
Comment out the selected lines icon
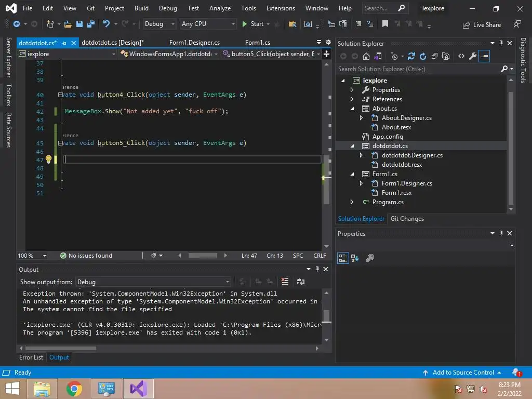(358, 24)
